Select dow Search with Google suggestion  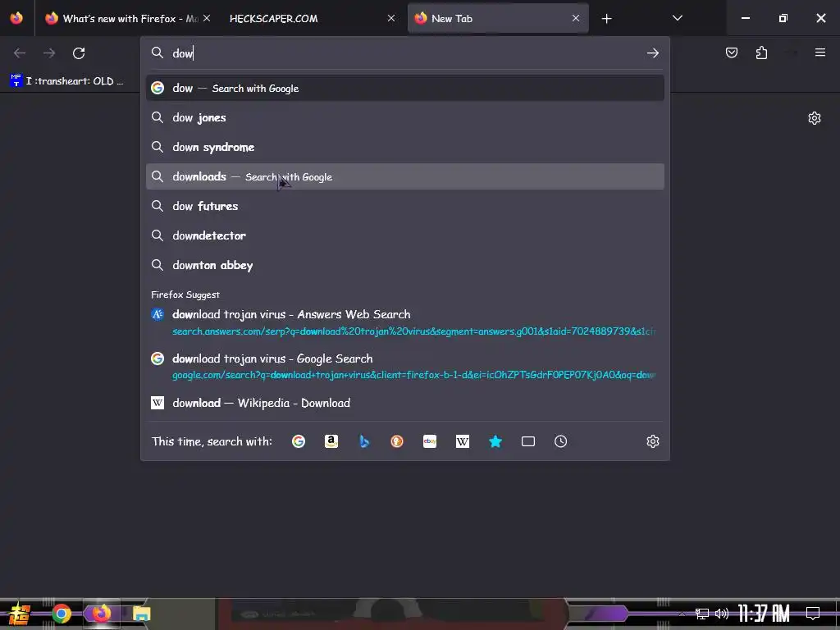tap(405, 88)
